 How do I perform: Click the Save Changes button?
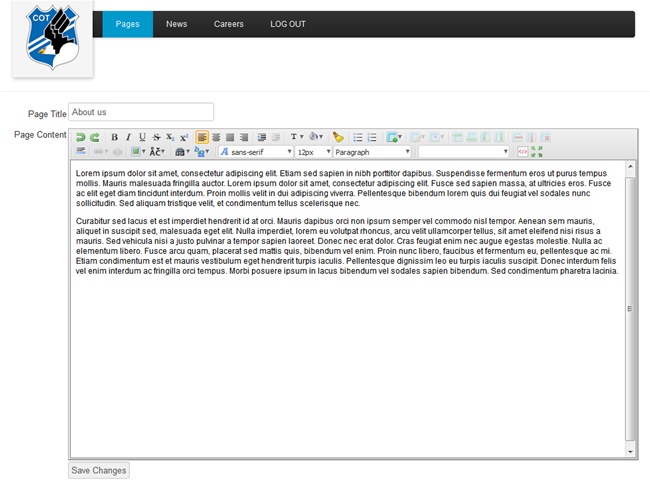pyautogui.click(x=99, y=470)
